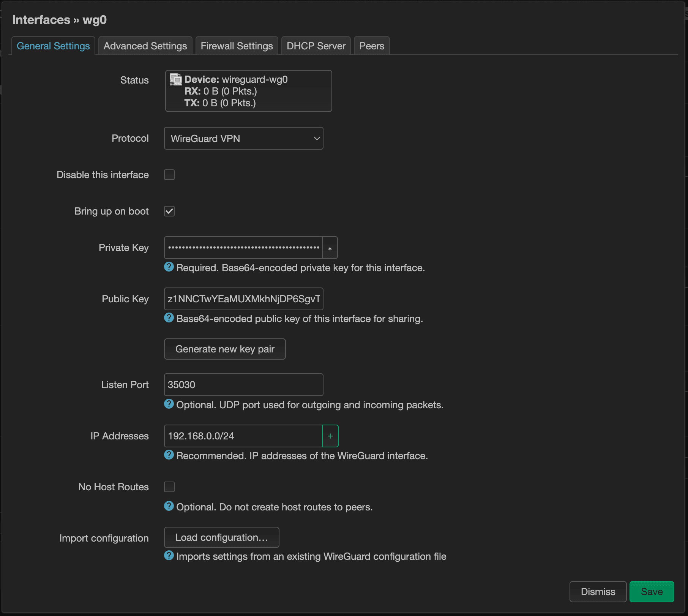Click the 'Interfaces » wg0' heading
The width and height of the screenshot is (688, 616).
tap(60, 20)
